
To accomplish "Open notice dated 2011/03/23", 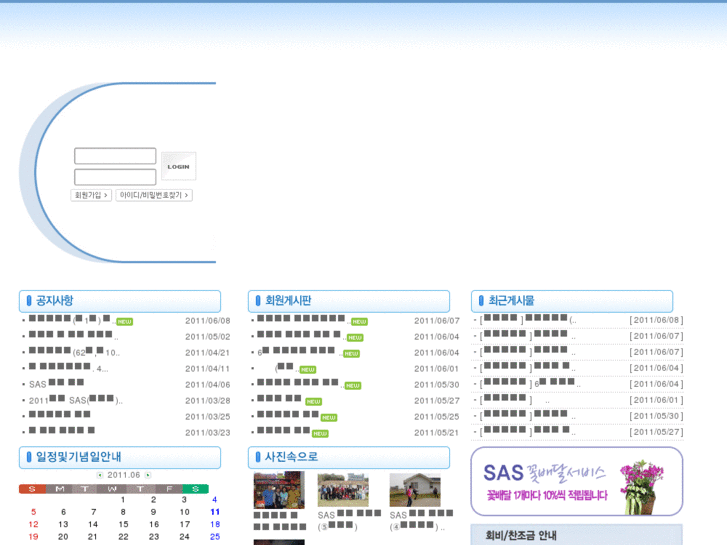I will [x=62, y=432].
